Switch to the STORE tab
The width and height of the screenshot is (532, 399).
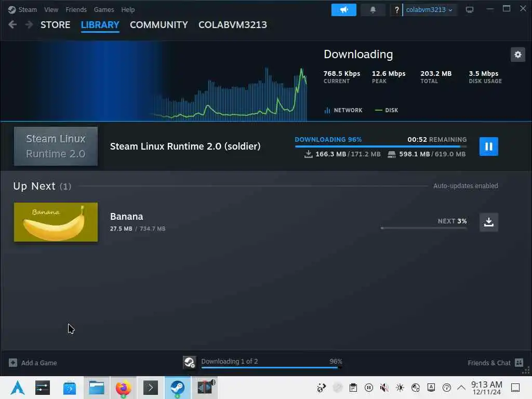pos(55,25)
